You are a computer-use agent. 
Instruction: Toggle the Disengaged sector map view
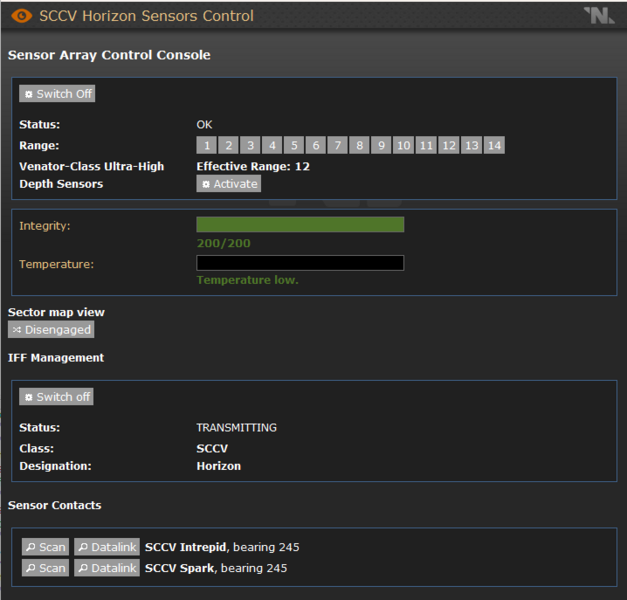pyautogui.click(x=51, y=329)
